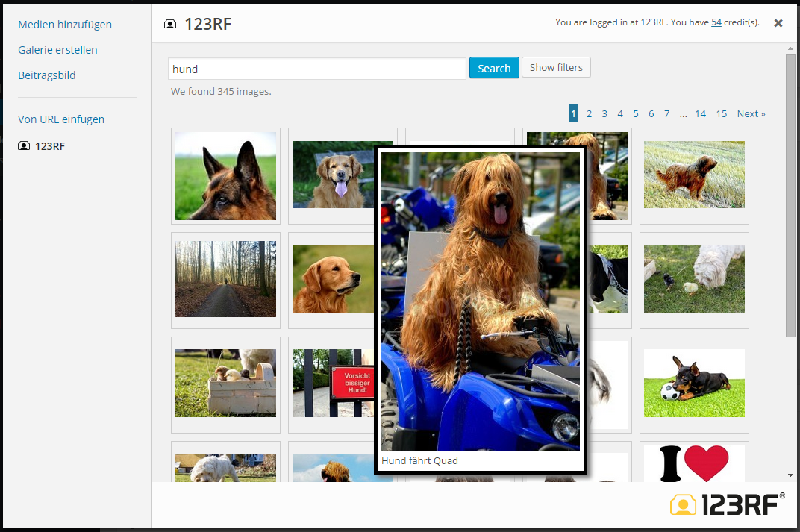Open Beitragsbild section
This screenshot has width=800, height=532.
47,75
